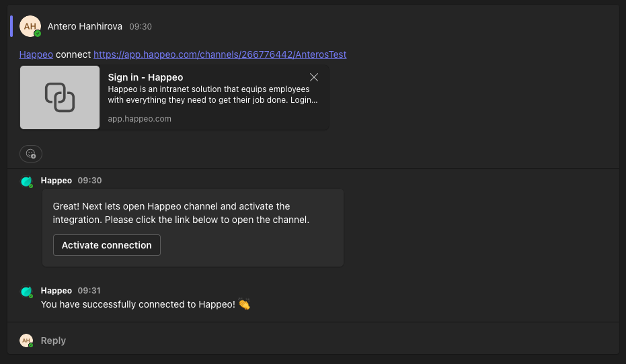Click the small AH avatar beside Reply
The image size is (626, 364).
point(26,340)
